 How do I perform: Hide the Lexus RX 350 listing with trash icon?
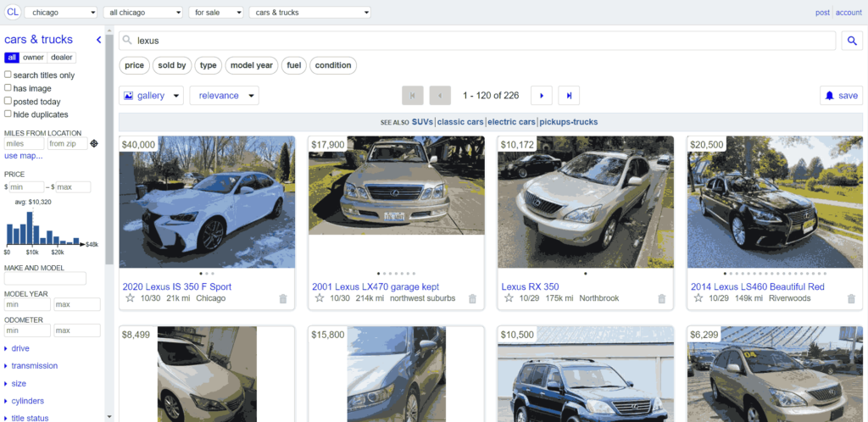pyautogui.click(x=661, y=298)
